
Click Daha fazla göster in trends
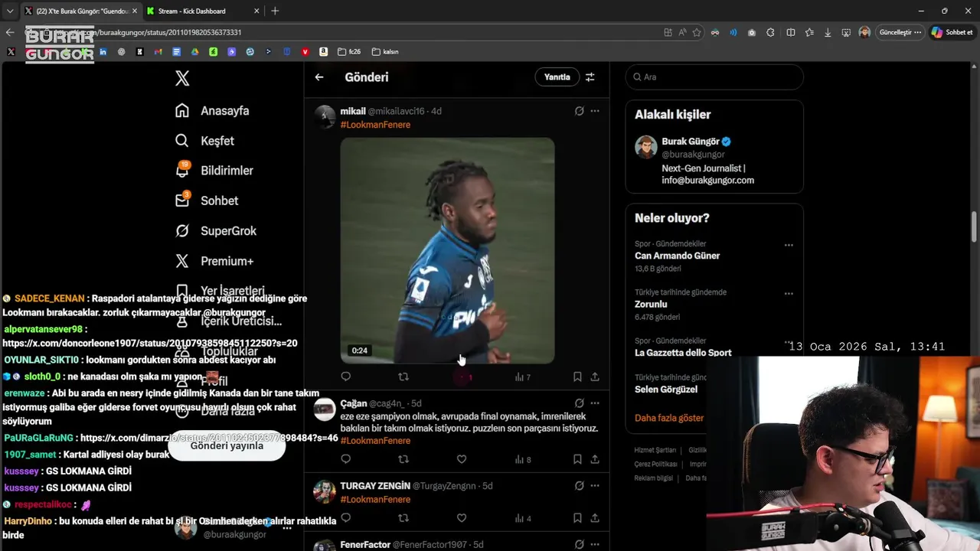click(x=669, y=418)
